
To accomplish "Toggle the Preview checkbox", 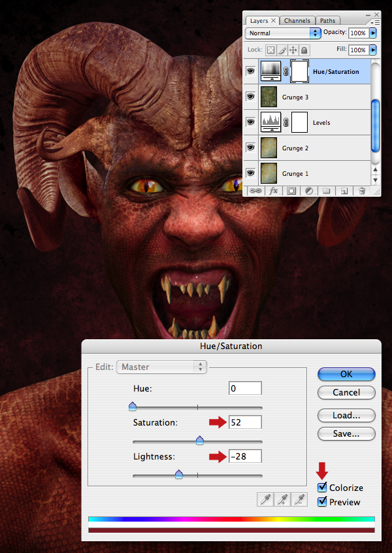I will 322,502.
